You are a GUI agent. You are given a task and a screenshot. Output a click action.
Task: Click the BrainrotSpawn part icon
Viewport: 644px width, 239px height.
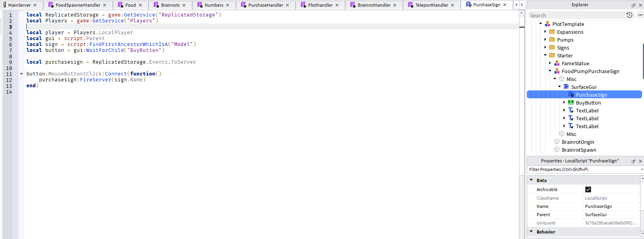[557, 150]
